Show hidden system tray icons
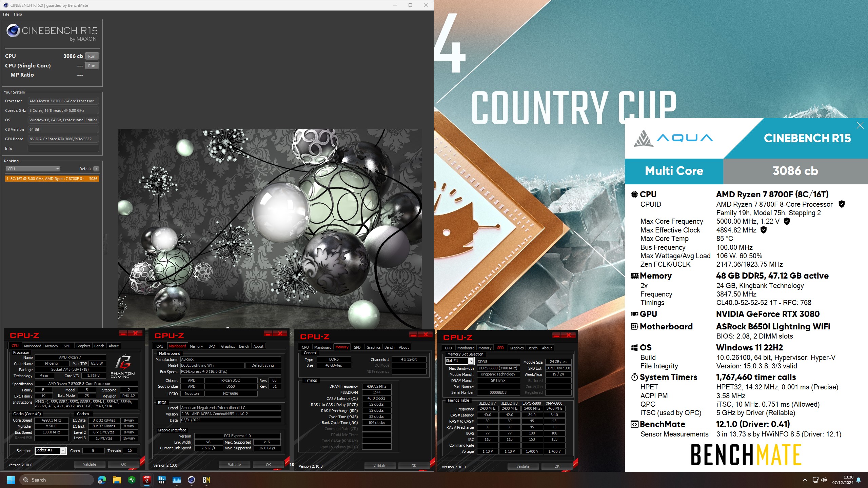This screenshot has width=868, height=488. coord(805,480)
